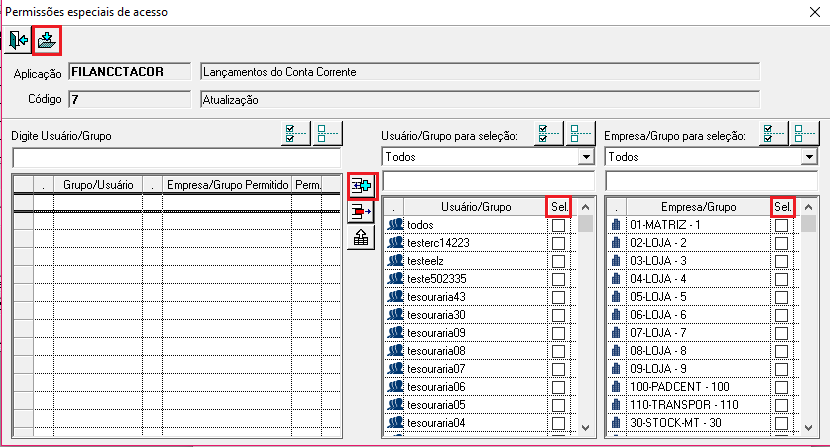This screenshot has height=447, width=830.
Task: Tick the checkbox for testerc14223
Action: (x=558, y=244)
